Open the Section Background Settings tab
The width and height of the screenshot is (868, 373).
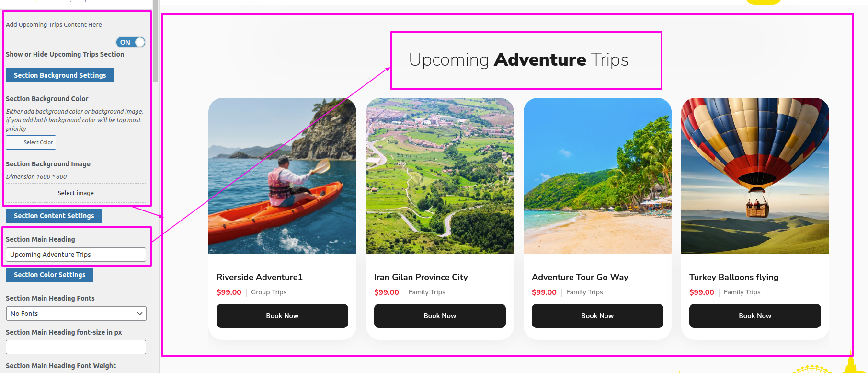click(x=60, y=75)
